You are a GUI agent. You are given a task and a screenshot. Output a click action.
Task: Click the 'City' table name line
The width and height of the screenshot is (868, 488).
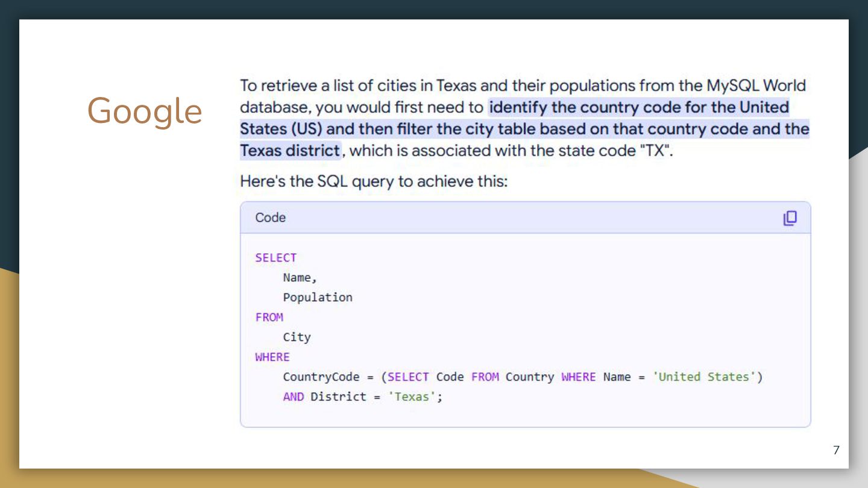click(x=297, y=337)
